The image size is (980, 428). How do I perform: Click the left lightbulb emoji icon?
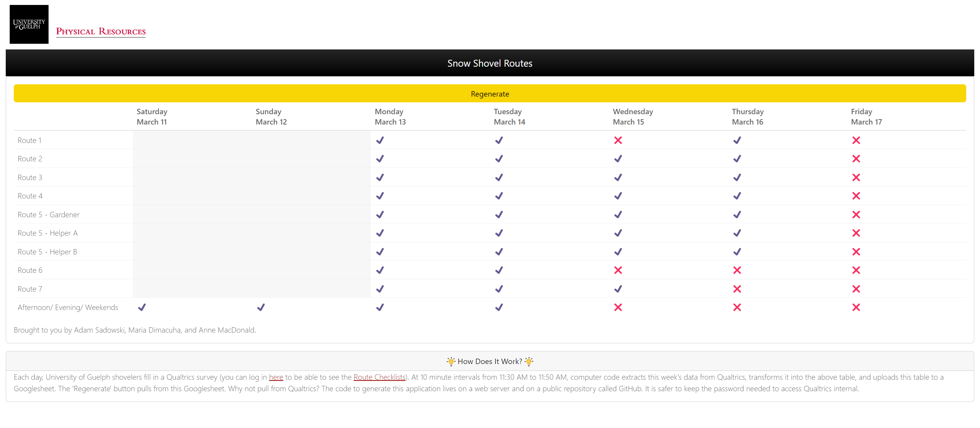[451, 361]
